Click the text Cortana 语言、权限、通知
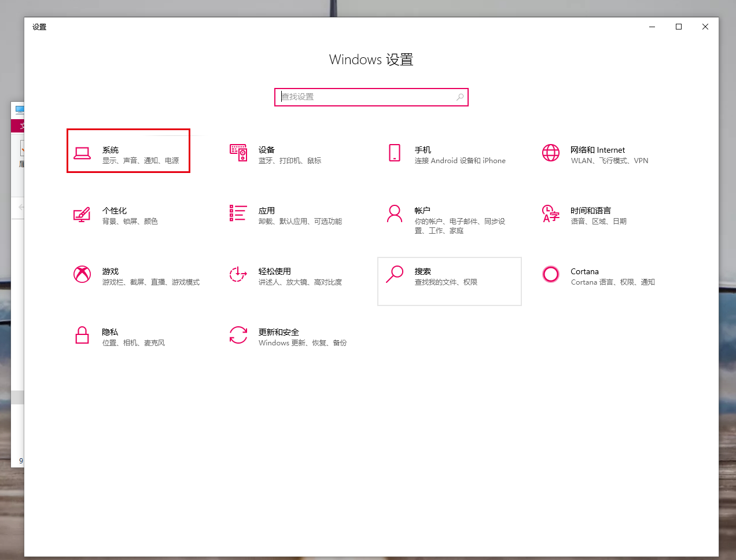736x560 pixels. pos(613,282)
